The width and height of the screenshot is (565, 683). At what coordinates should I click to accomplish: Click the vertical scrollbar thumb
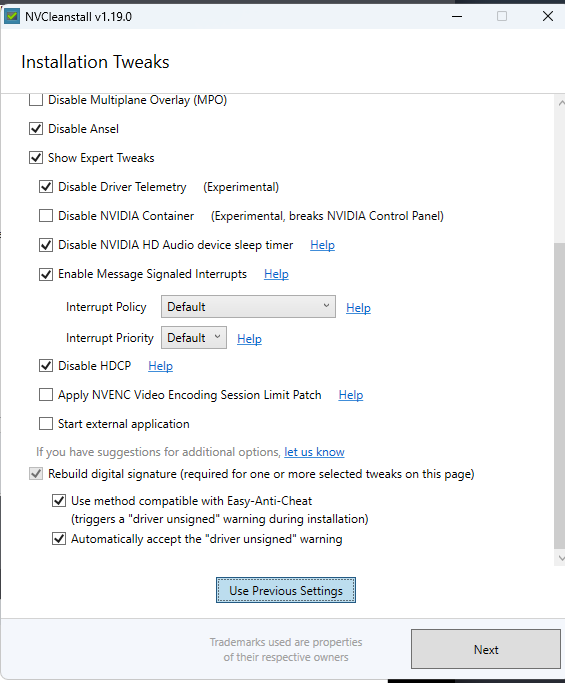point(560,396)
